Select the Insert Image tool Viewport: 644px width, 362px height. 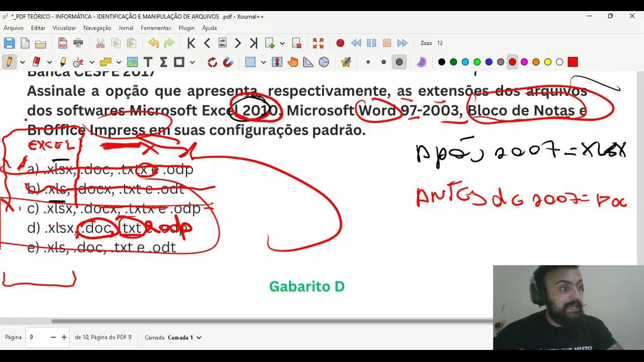[x=132, y=62]
